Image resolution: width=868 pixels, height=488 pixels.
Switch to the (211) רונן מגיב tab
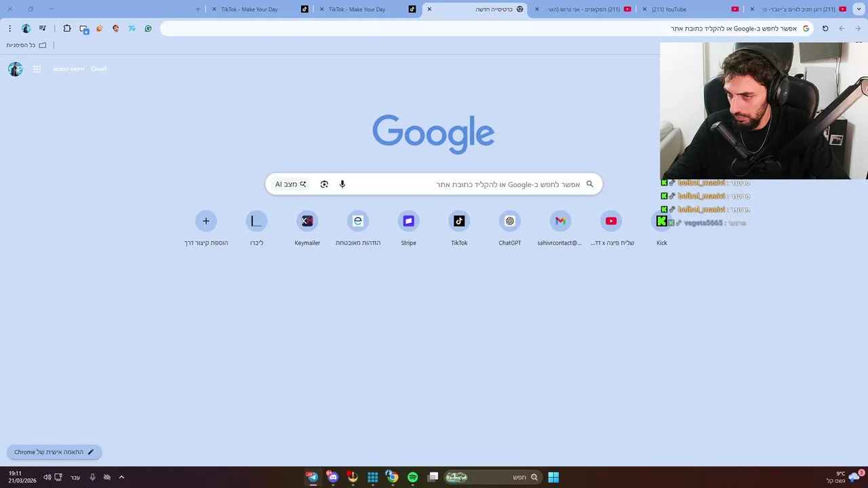click(x=800, y=9)
